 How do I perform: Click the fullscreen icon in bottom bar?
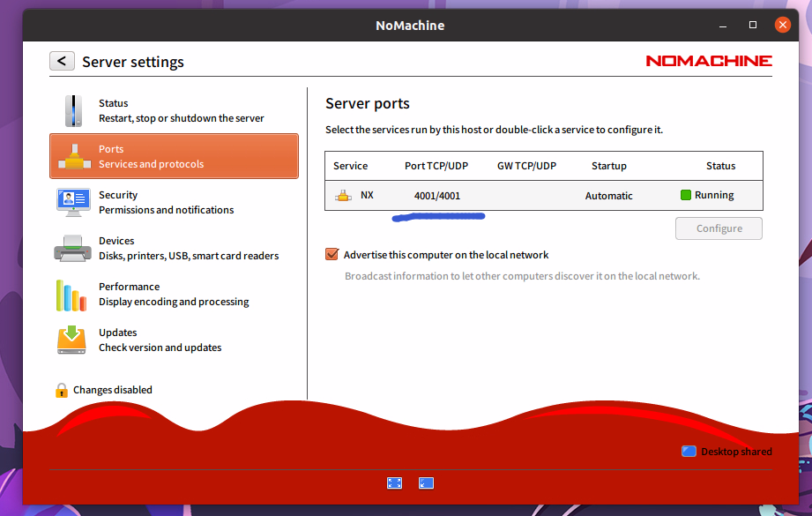pyautogui.click(x=395, y=483)
